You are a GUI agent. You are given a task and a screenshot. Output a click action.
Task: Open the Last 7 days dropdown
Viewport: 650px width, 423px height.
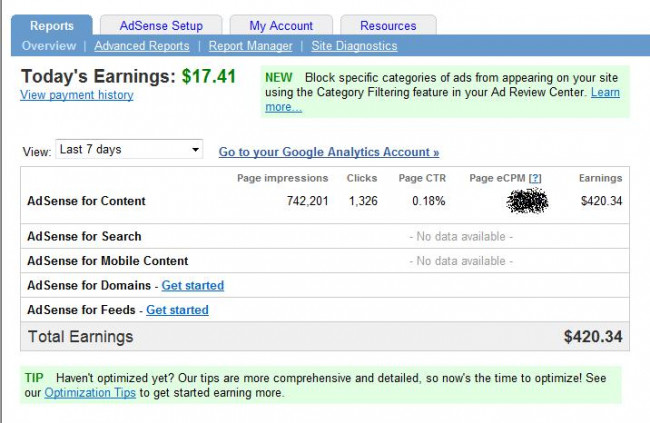[130, 150]
